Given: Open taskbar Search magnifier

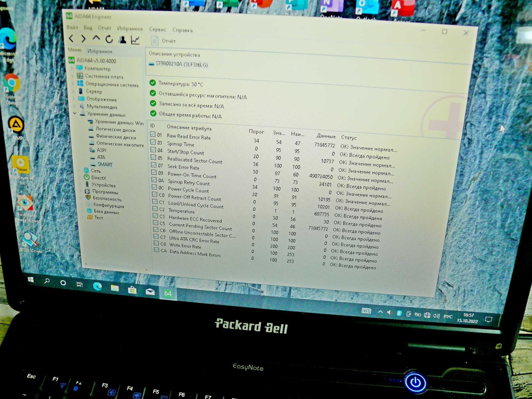Looking at the screenshot, I should coord(47,281).
